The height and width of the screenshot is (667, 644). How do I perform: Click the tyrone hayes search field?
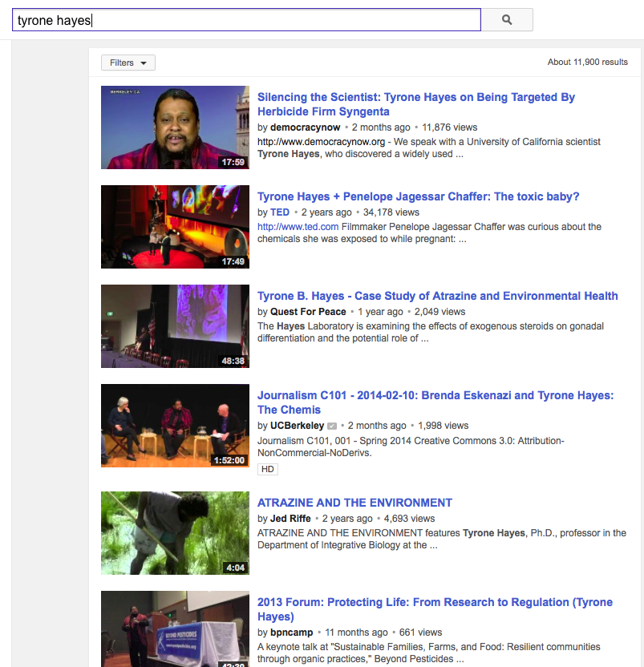pyautogui.click(x=245, y=20)
